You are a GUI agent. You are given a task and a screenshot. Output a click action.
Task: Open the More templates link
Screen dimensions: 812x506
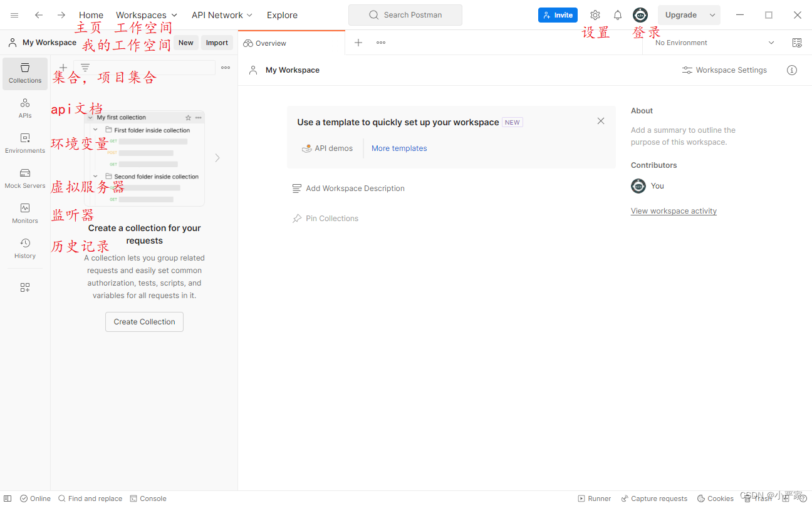[399, 148]
